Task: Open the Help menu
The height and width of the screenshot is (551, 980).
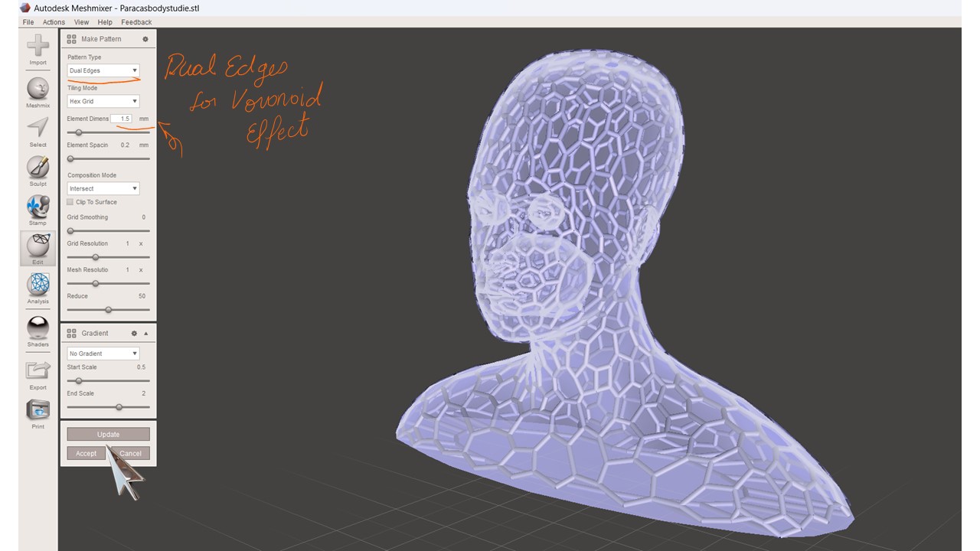Action: click(x=105, y=22)
